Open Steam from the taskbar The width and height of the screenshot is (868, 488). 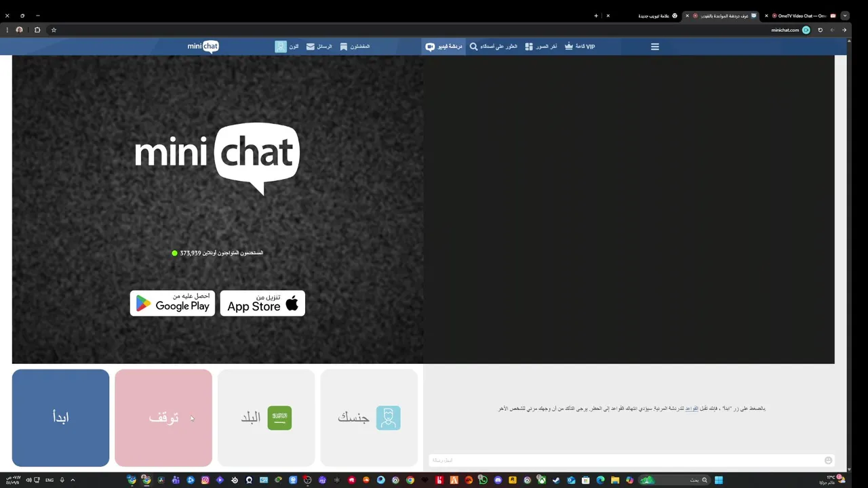click(556, 480)
